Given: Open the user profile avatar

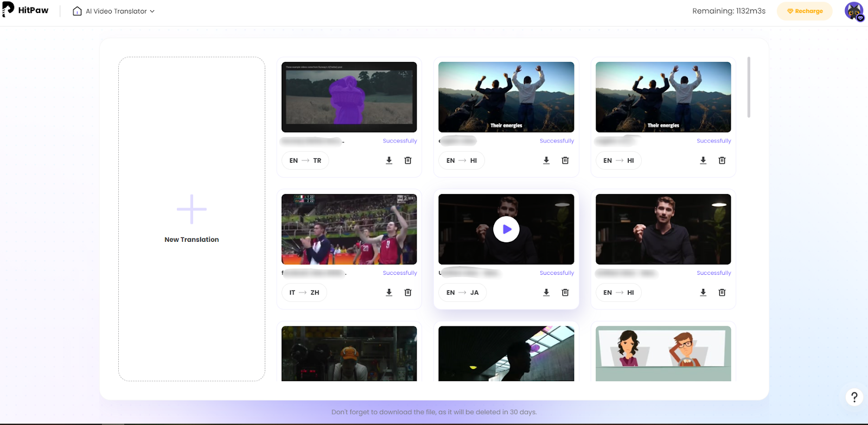Looking at the screenshot, I should pyautogui.click(x=853, y=11).
